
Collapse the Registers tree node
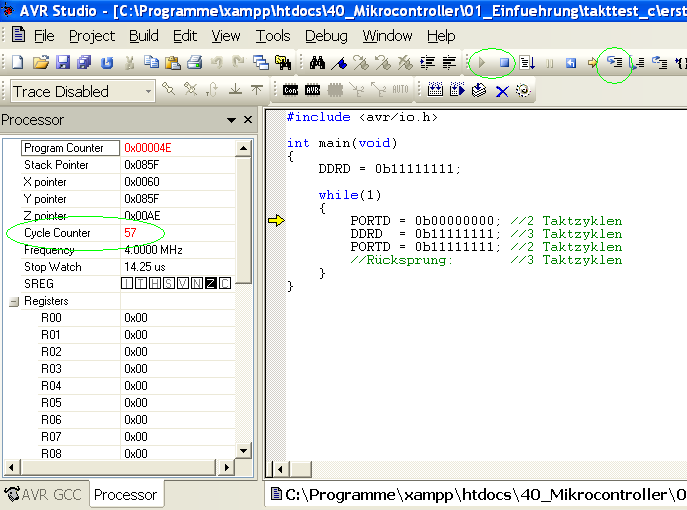point(14,301)
